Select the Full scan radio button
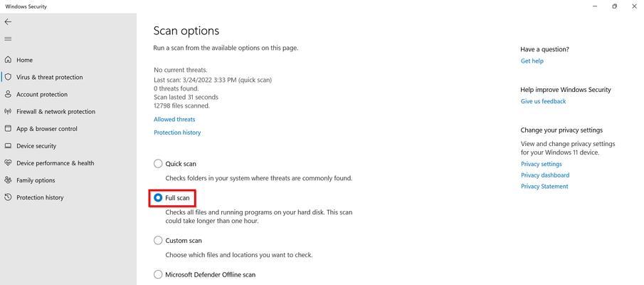 (x=158, y=198)
